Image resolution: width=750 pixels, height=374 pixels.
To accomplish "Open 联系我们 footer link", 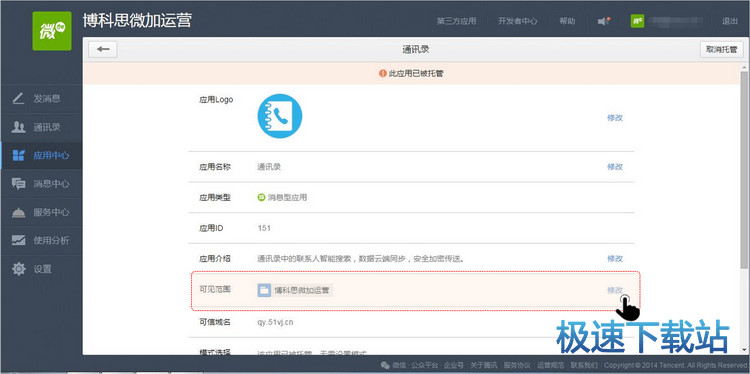I will pyautogui.click(x=584, y=365).
